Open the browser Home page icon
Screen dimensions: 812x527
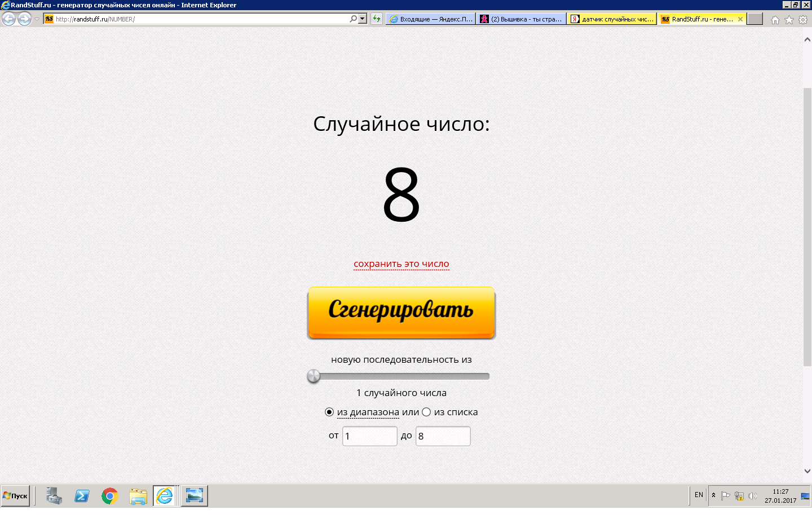point(775,20)
